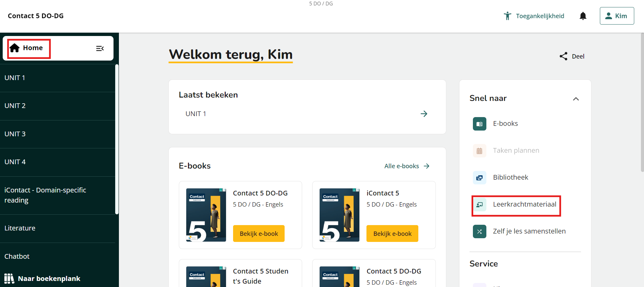Screen dimensions: 644x287
Task: Click Bekijk e-book for Contact 5 DO-DG
Action: point(259,234)
